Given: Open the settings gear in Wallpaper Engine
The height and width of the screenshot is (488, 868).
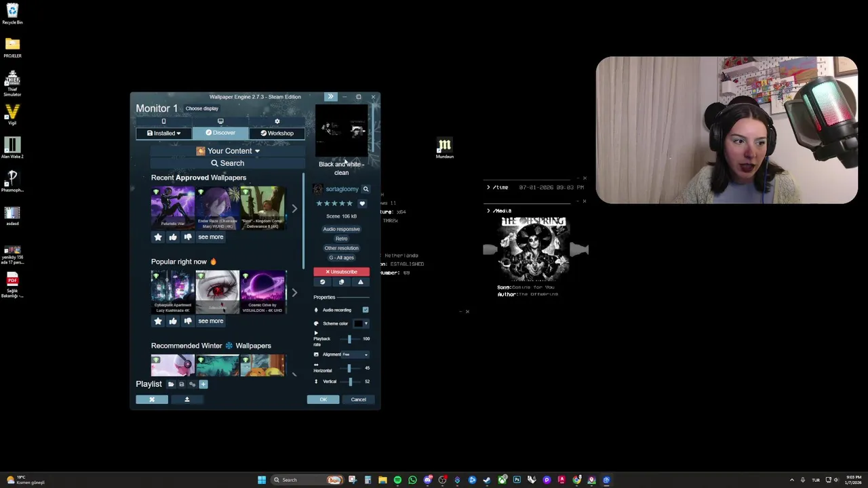Looking at the screenshot, I should [277, 121].
